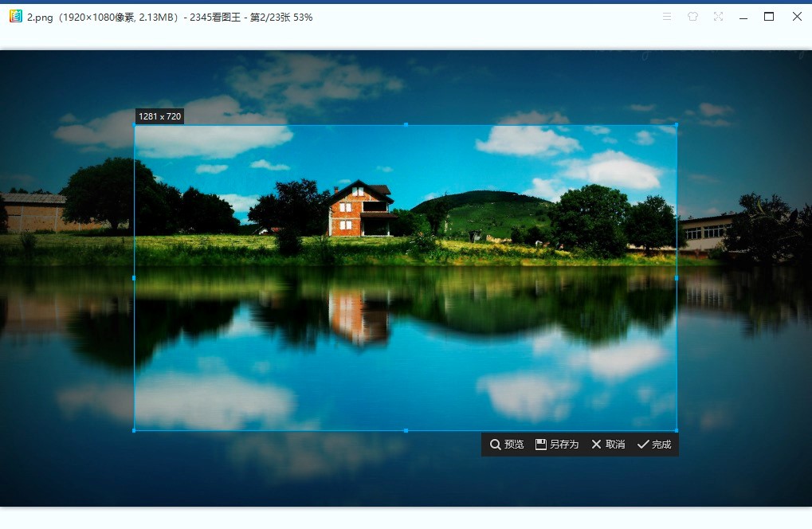Click the top-right corner crop handle
812x529 pixels.
pos(677,125)
